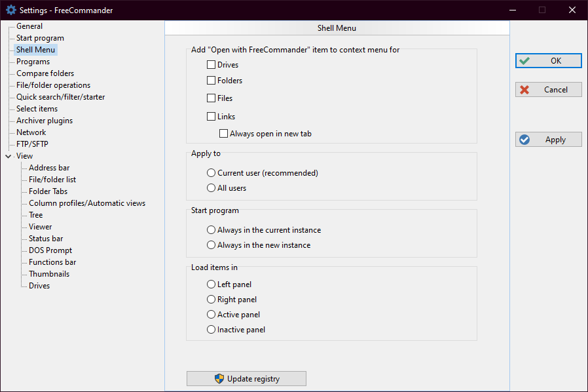Tick the Links checkbox
Image resolution: width=588 pixels, height=392 pixels.
coord(211,117)
